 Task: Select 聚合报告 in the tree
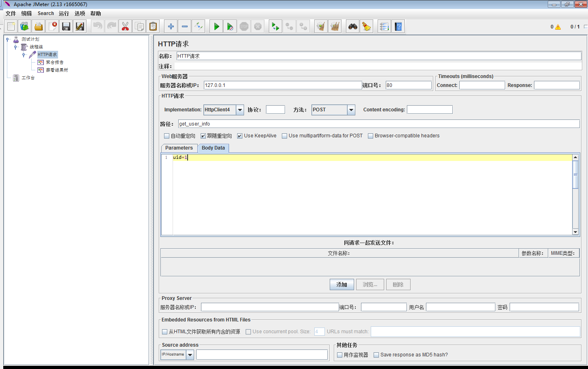[54, 62]
